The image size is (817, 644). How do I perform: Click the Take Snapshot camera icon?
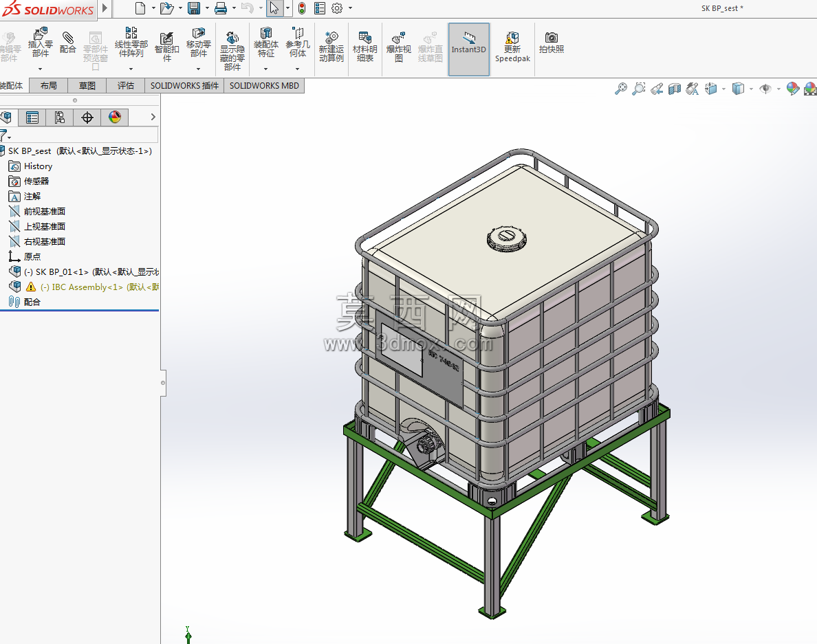click(x=552, y=43)
